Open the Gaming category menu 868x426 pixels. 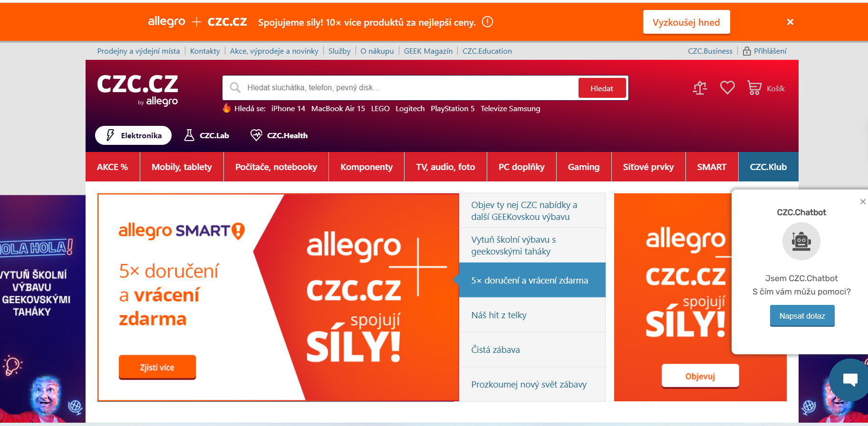click(584, 167)
